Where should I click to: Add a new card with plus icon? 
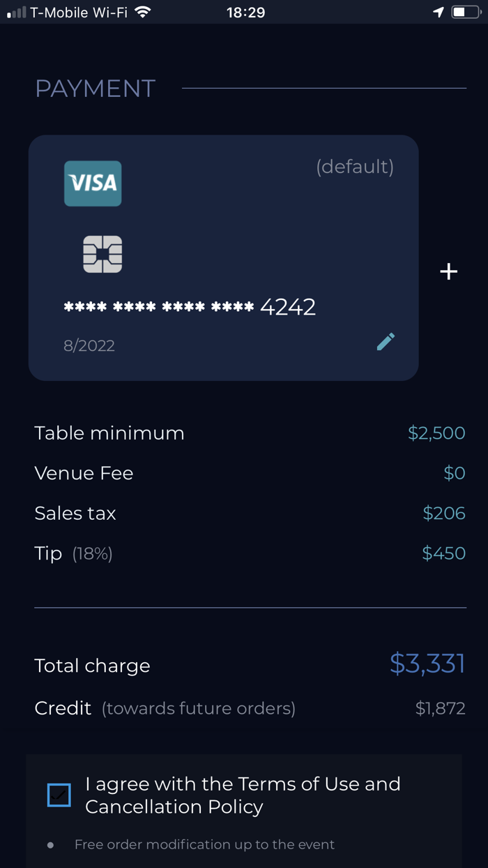(449, 271)
